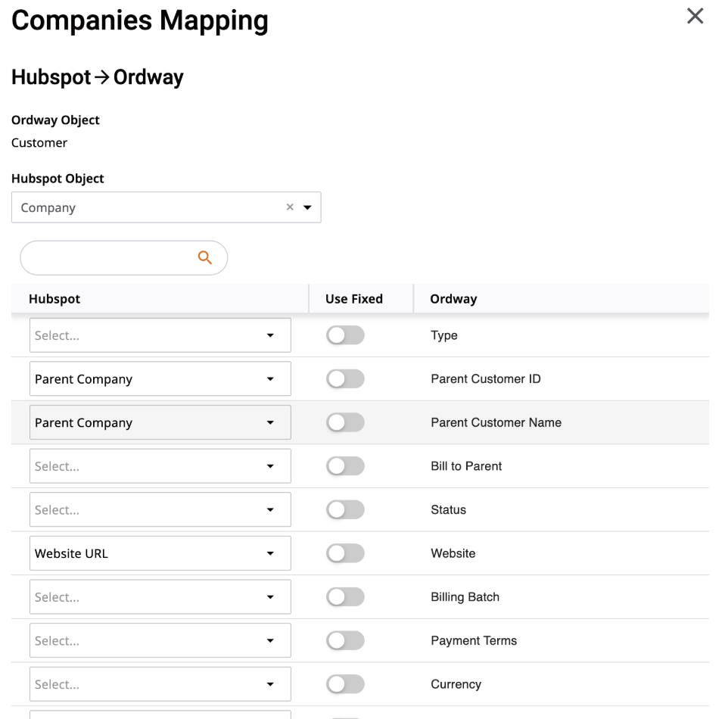This screenshot has width=728, height=719.
Task: Toggle fixed value for Website mapping
Action: [x=345, y=553]
